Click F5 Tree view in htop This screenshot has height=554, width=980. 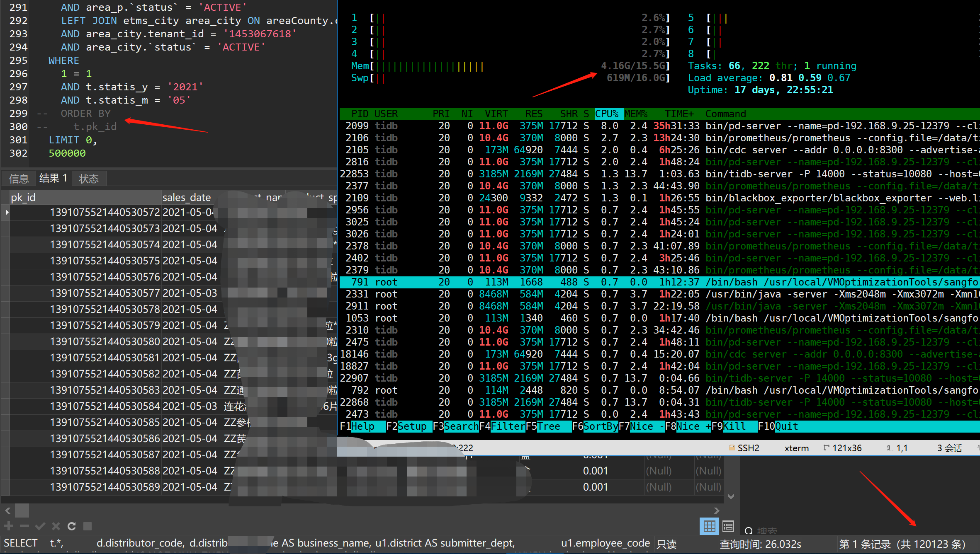[548, 426]
